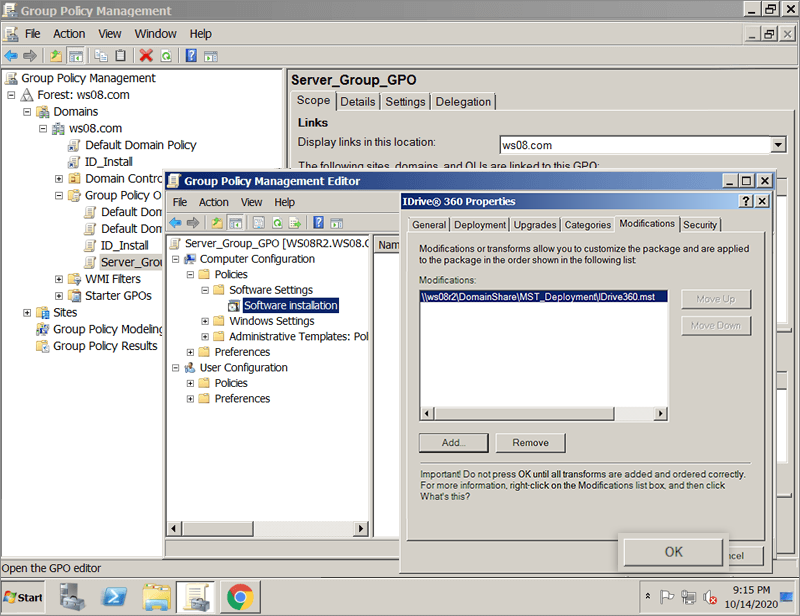Open the Security tab in IDrive 360 Properties
The height and width of the screenshot is (616, 800).
[700, 225]
